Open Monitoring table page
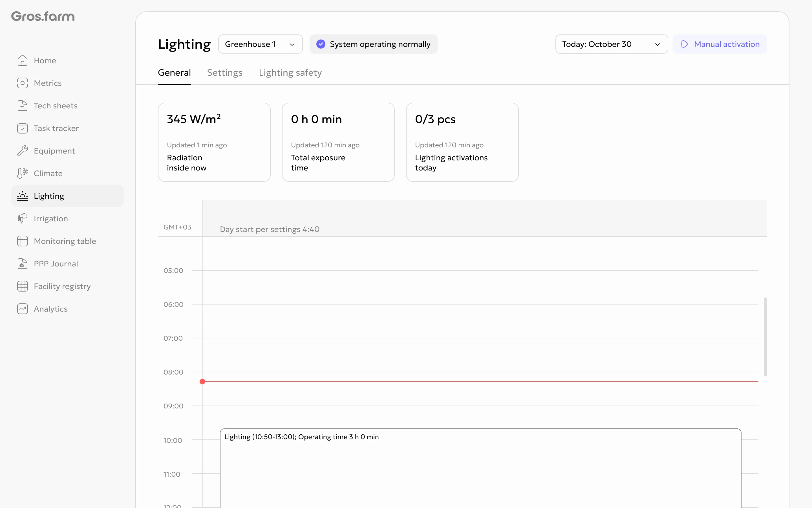Viewport: 812px width, 508px height. (67, 241)
